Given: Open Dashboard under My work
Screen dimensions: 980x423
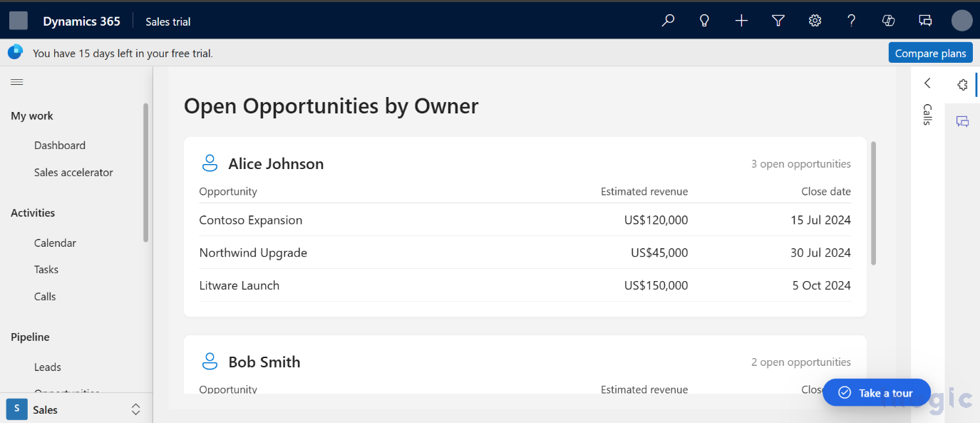Looking at the screenshot, I should tap(59, 145).
